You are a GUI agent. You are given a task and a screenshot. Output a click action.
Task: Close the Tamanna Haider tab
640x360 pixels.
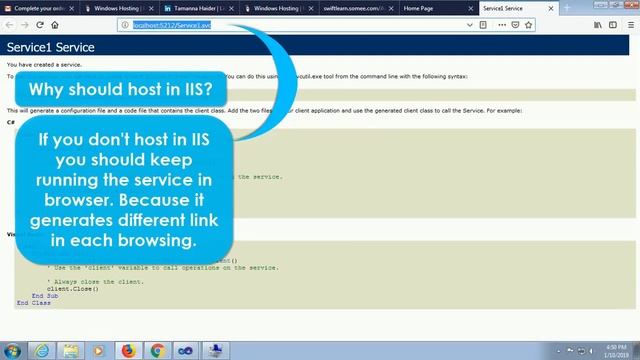point(231,8)
